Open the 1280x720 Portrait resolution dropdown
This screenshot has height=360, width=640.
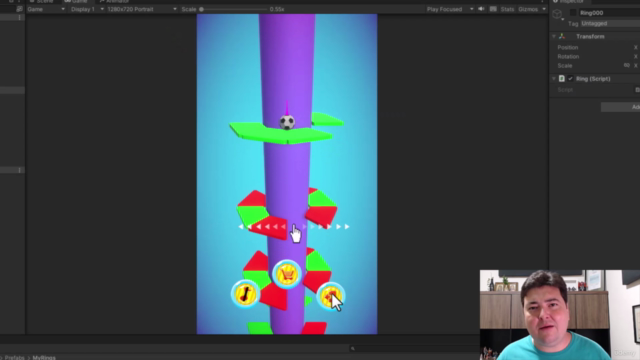(142, 9)
